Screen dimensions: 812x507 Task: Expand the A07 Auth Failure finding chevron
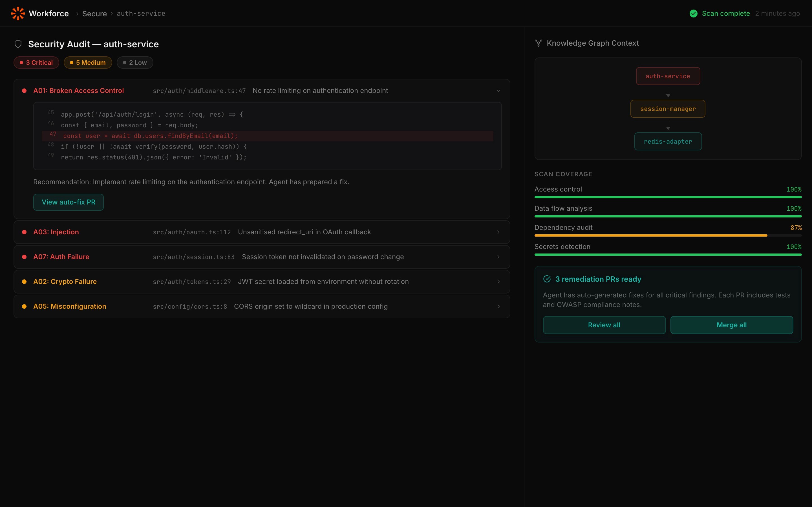tap(498, 257)
